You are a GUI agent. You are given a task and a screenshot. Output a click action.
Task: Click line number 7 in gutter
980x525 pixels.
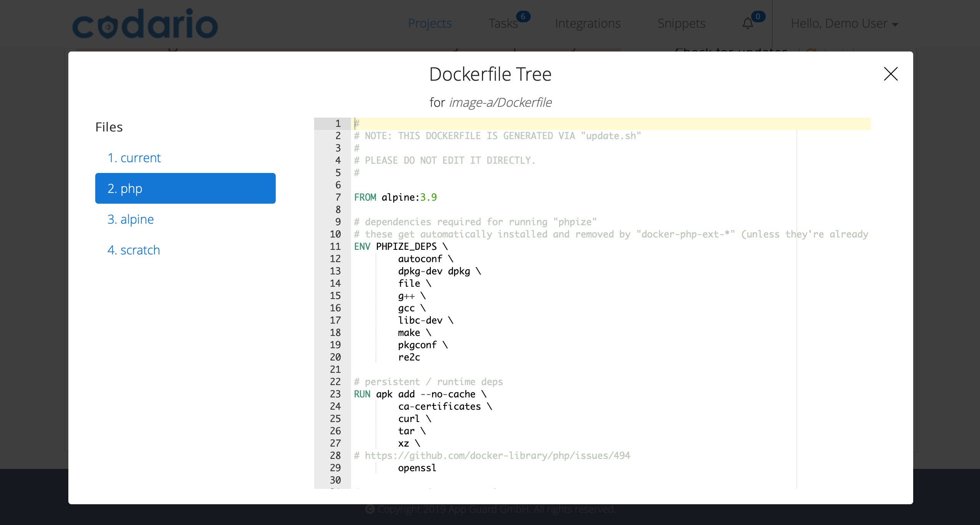[338, 197]
